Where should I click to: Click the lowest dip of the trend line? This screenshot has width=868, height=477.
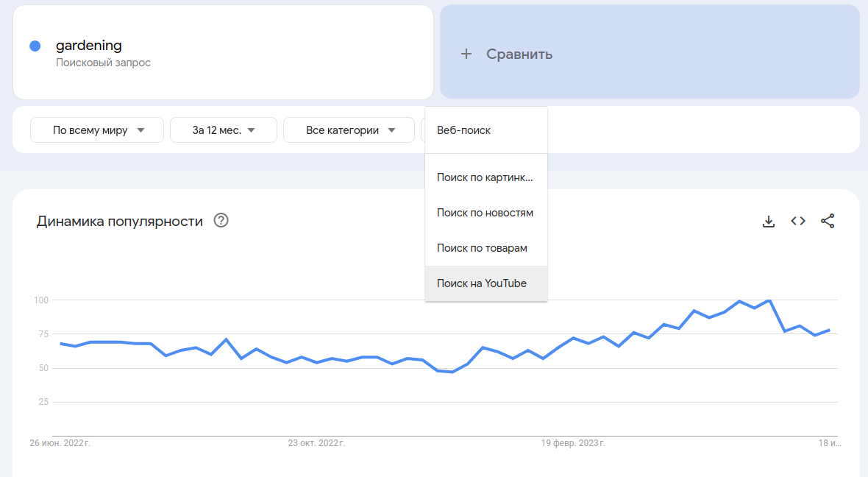click(452, 372)
